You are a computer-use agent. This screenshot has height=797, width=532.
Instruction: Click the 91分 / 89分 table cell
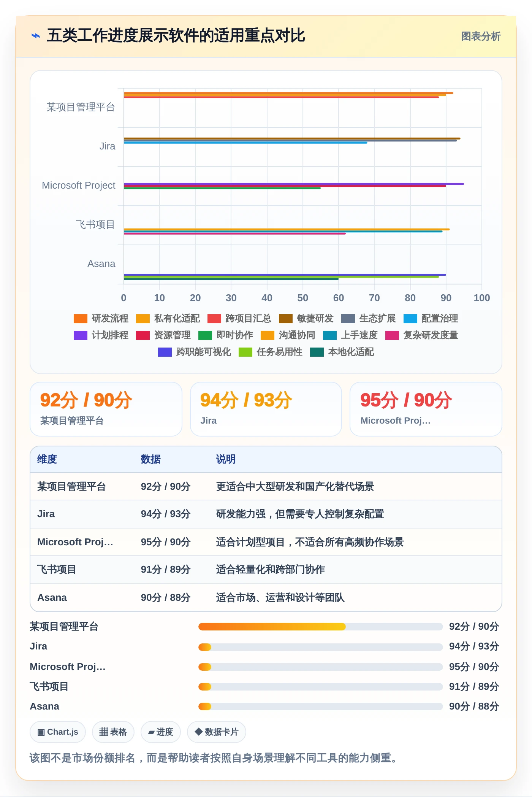(x=166, y=570)
